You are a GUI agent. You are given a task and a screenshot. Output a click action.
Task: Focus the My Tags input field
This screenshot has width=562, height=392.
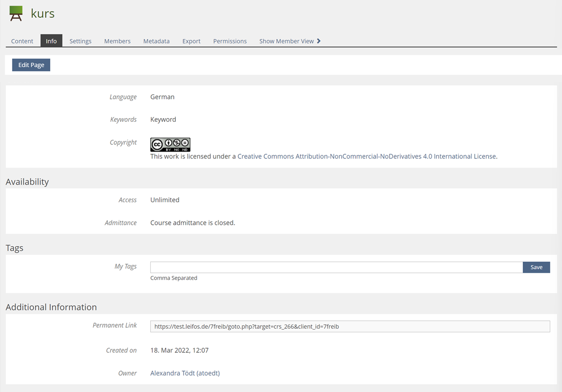point(336,267)
